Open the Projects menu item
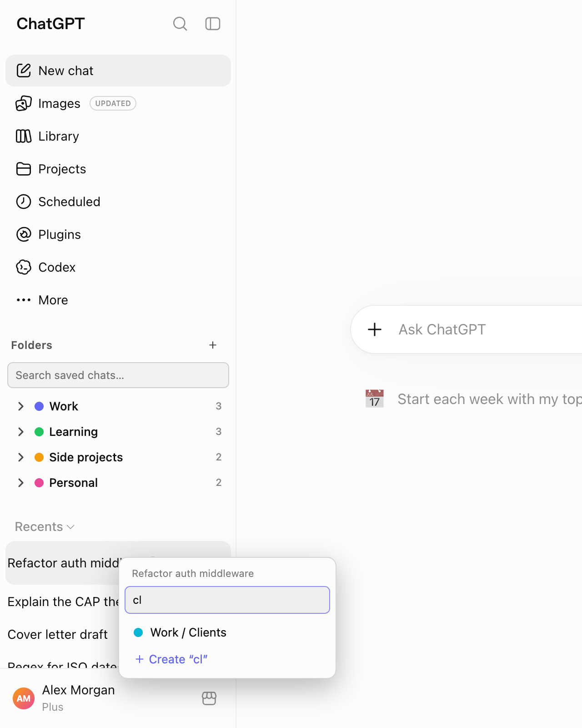The image size is (582, 728). pos(118,169)
